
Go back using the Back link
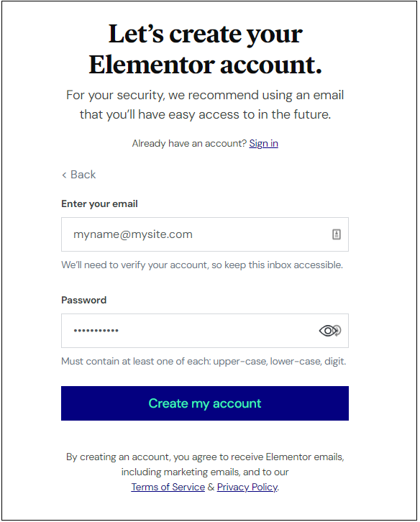pos(79,175)
